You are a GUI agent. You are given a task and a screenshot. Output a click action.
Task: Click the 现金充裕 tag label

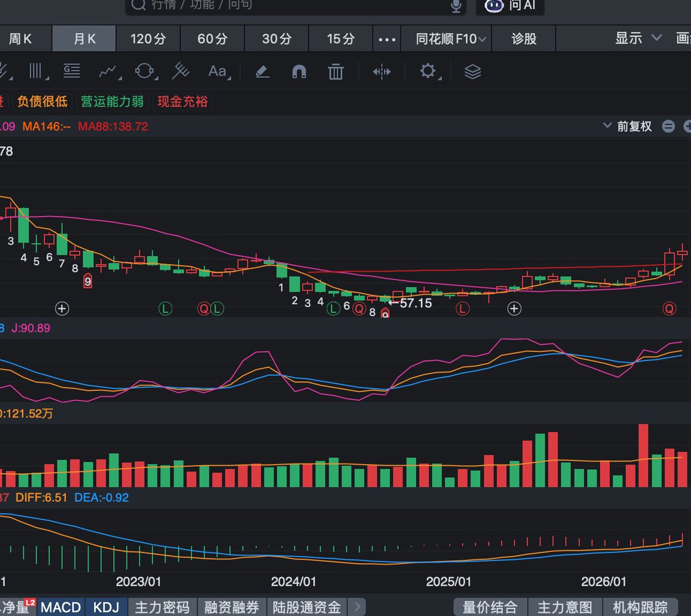[x=183, y=101]
